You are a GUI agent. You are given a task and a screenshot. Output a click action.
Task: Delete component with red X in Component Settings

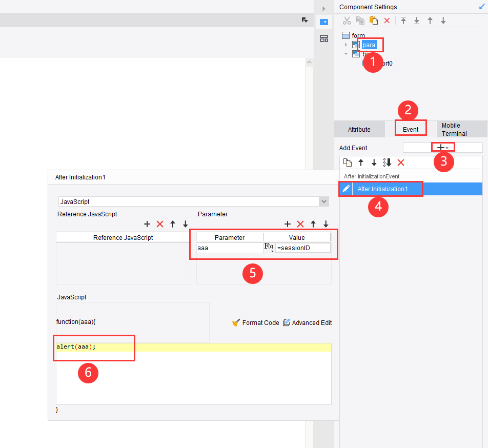point(387,21)
